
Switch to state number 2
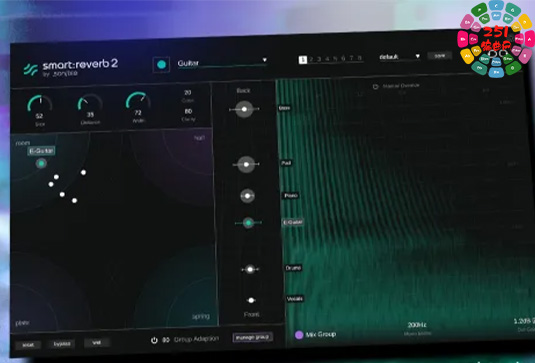[311, 59]
